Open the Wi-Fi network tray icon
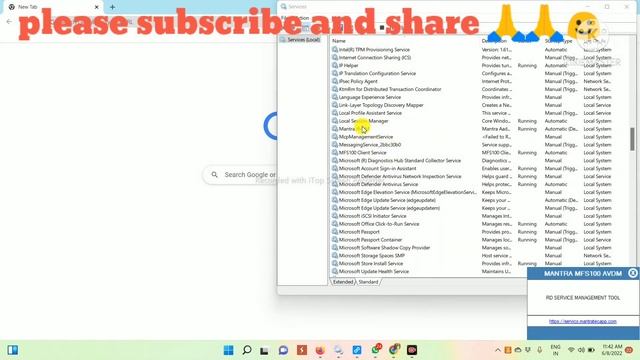 click(571, 350)
